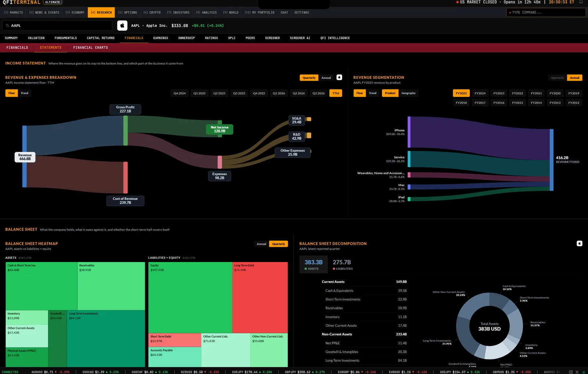The image size is (588, 374).
Task: Choose fiscal year FY2016
Action: [x=499, y=103]
